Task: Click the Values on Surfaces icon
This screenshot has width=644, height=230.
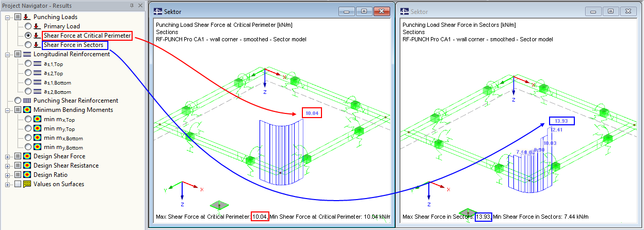Action: [27, 184]
